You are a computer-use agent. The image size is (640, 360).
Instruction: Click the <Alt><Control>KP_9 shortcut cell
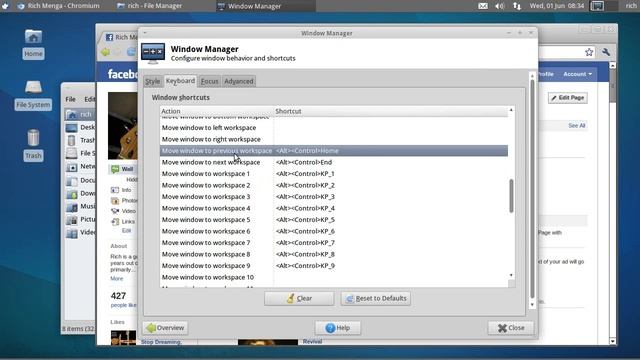tap(305, 266)
